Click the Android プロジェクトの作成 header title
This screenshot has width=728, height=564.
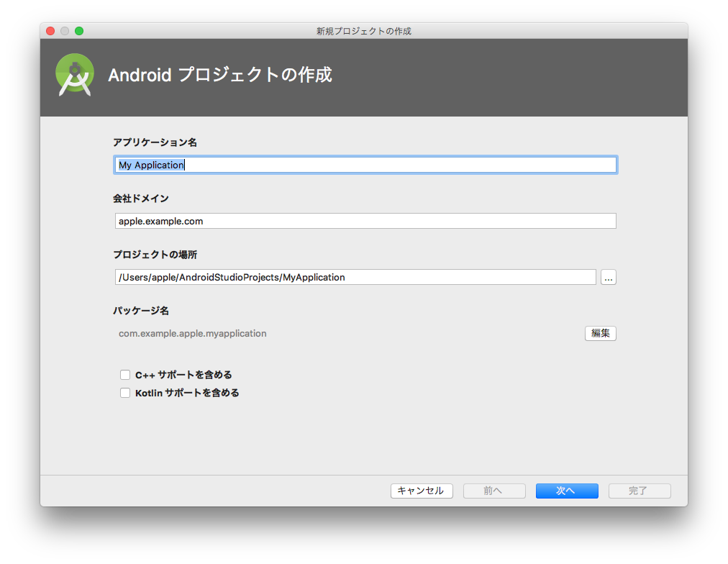click(220, 75)
